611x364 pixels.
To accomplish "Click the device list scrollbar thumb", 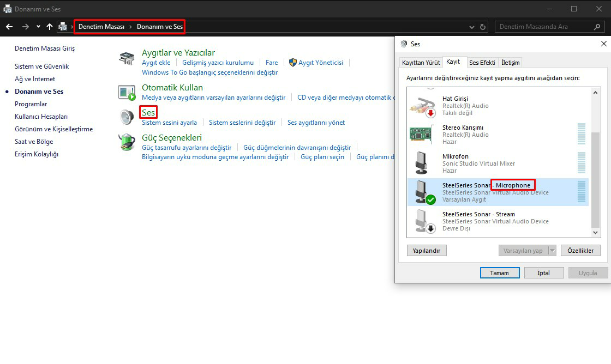I will 595,180.
